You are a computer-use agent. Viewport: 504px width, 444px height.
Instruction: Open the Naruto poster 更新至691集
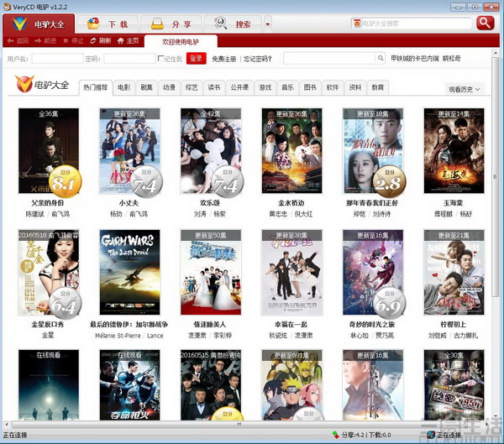291,385
